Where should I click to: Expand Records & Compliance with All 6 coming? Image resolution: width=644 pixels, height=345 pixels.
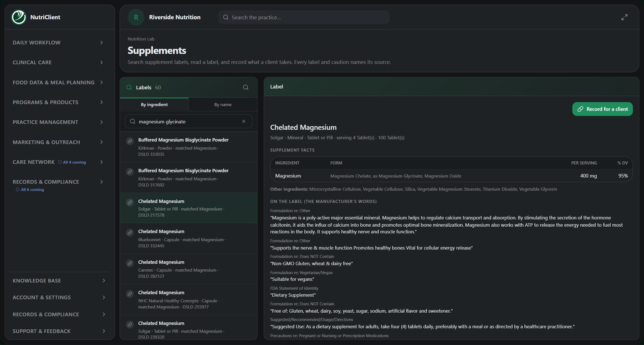click(58, 185)
